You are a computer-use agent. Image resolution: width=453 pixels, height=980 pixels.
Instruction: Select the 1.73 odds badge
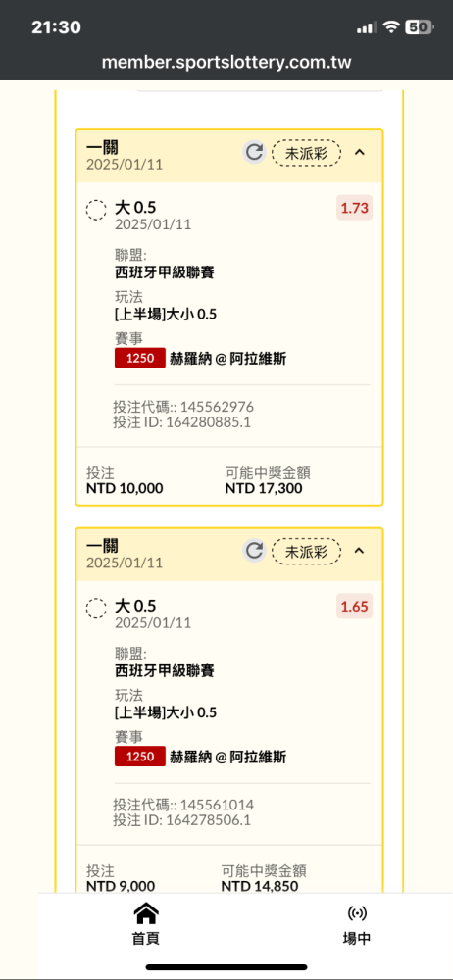pyautogui.click(x=355, y=208)
